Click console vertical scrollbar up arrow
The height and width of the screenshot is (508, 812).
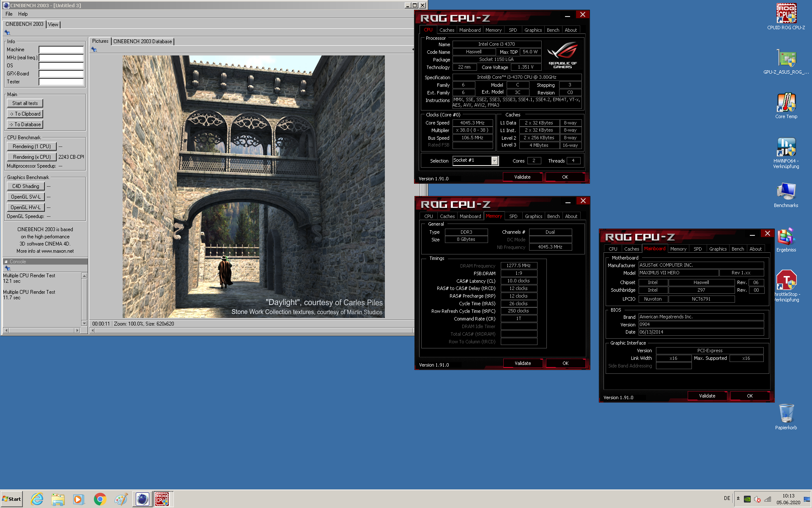pyautogui.click(x=84, y=276)
